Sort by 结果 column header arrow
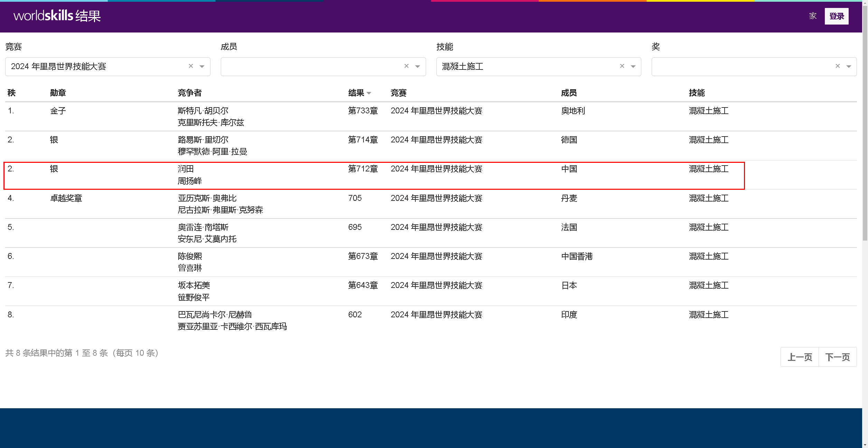The image size is (868, 448). [x=369, y=93]
